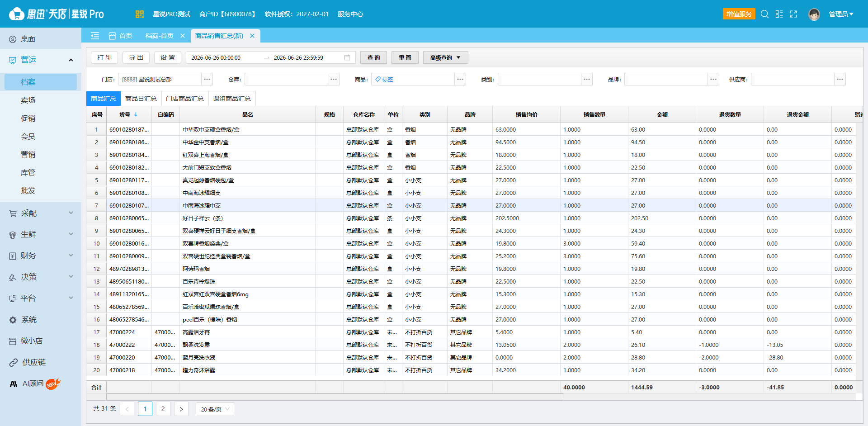Image resolution: width=868 pixels, height=426 pixels.
Task: Switch to the 课组商品汇总 tab
Action: tap(232, 99)
